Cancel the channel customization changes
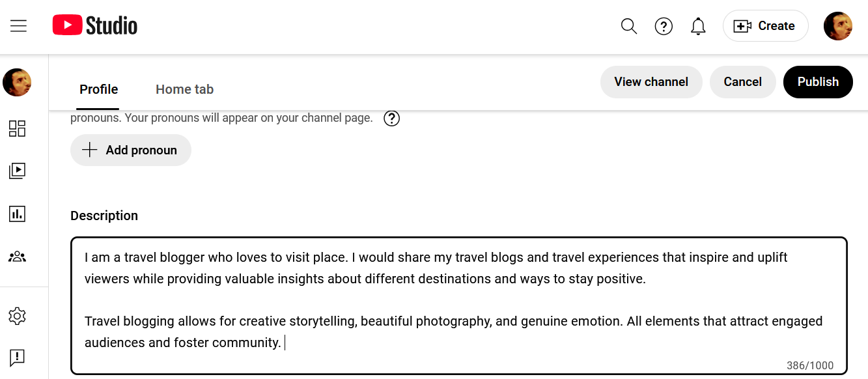 click(742, 82)
